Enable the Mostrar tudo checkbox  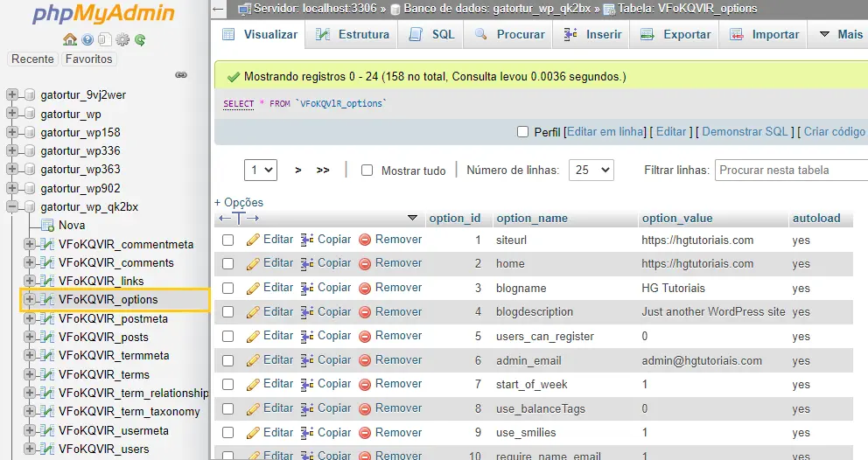pyautogui.click(x=367, y=171)
